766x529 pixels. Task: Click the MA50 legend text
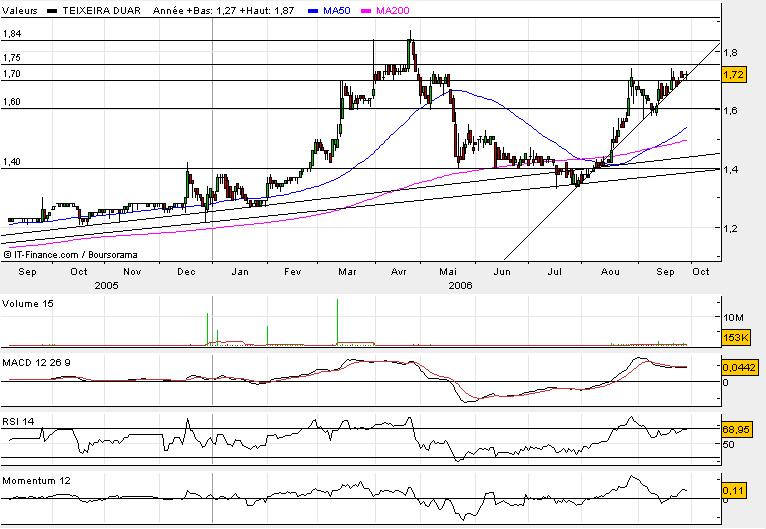point(337,10)
